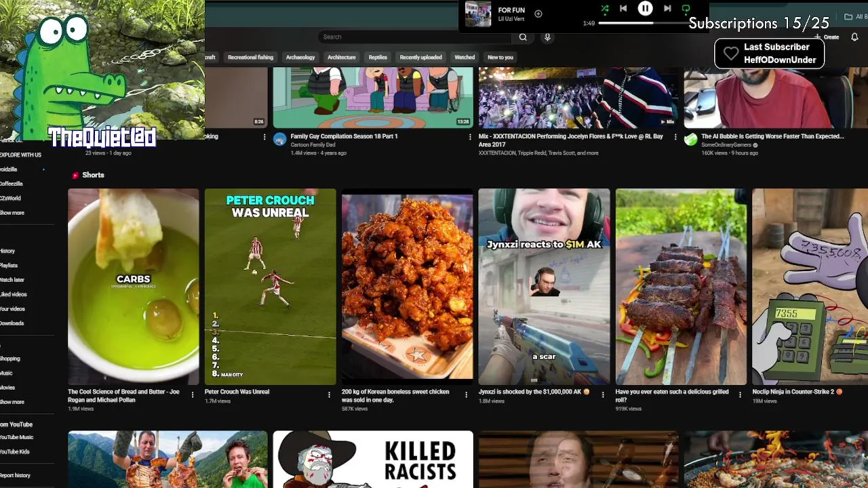This screenshot has width=868, height=488.
Task: Select the Architecture filter chip
Action: point(342,57)
